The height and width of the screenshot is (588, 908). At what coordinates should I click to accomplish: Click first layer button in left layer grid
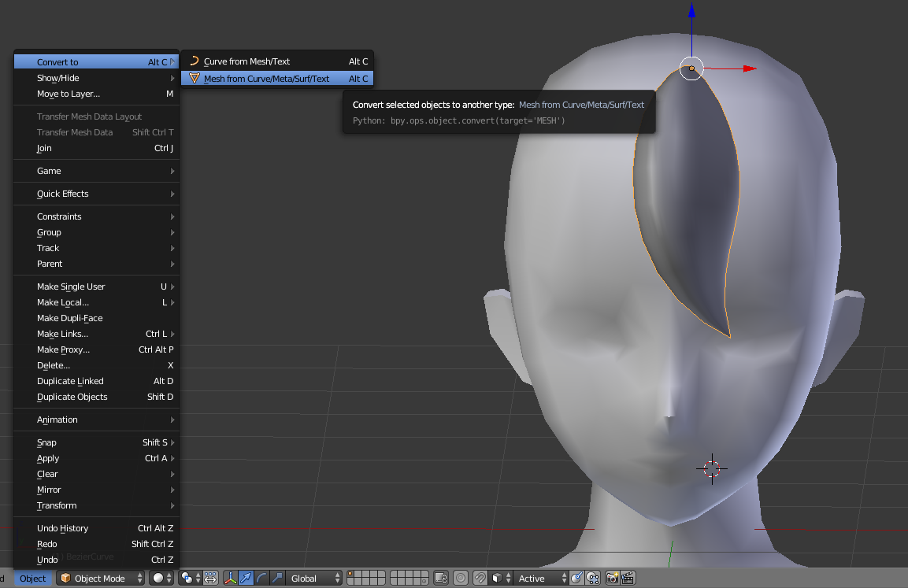[x=350, y=574]
